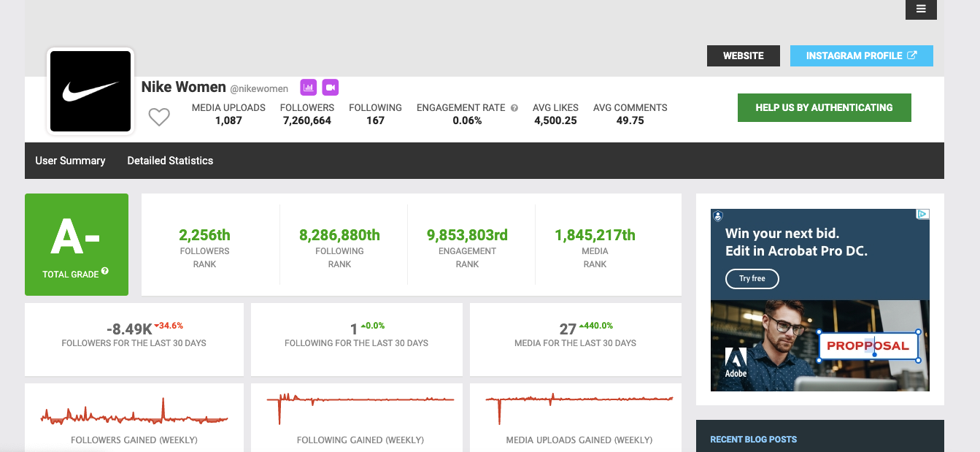Click the AdChoices icon on the ad
Screen dimensions: 980x452
tap(922, 215)
